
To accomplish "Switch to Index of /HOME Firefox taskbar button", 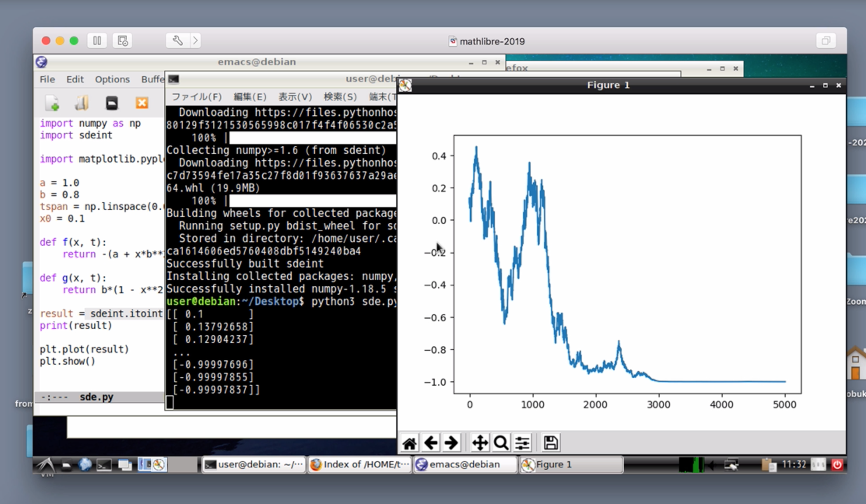I will click(360, 465).
